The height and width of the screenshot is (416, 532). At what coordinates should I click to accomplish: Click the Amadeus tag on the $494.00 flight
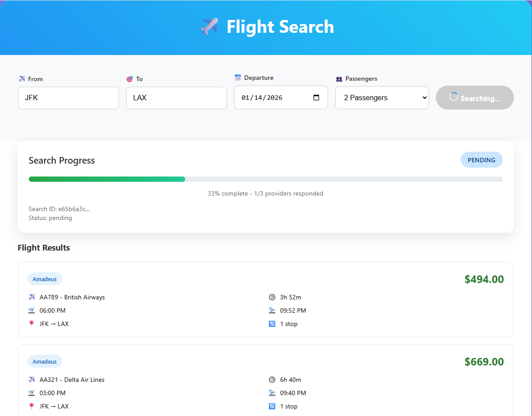point(45,279)
